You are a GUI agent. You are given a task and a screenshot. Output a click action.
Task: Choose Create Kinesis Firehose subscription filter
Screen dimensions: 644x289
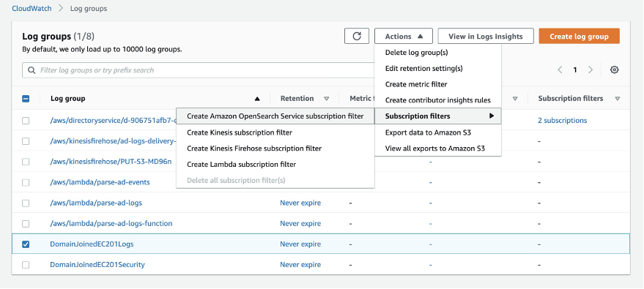[254, 149]
